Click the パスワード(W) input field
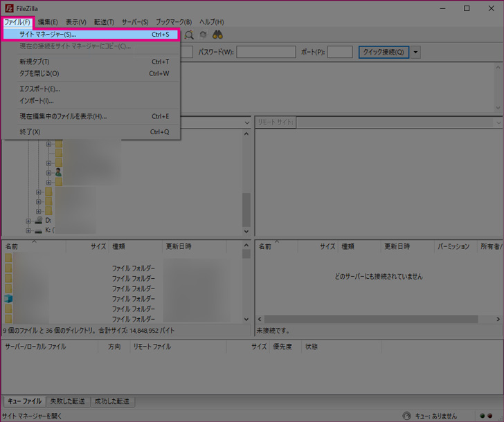The image size is (504, 422). point(267,52)
